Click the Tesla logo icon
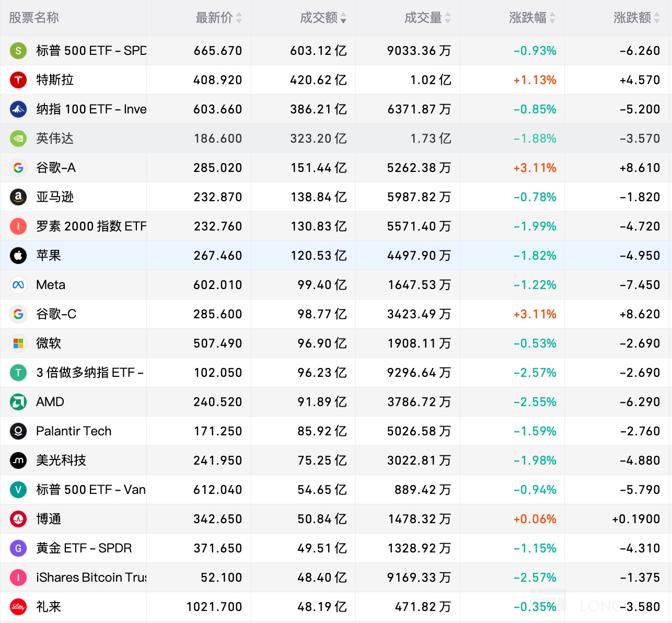The image size is (672, 623). click(x=18, y=80)
